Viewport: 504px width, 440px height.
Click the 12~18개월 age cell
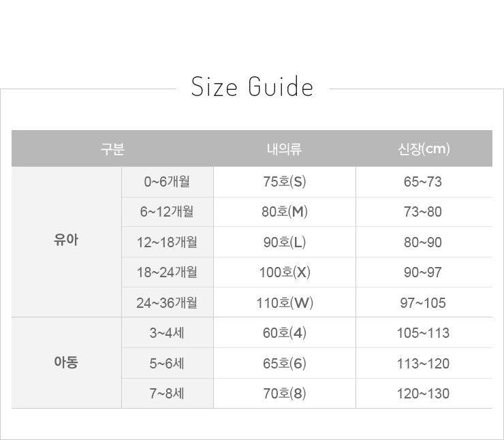point(167,242)
